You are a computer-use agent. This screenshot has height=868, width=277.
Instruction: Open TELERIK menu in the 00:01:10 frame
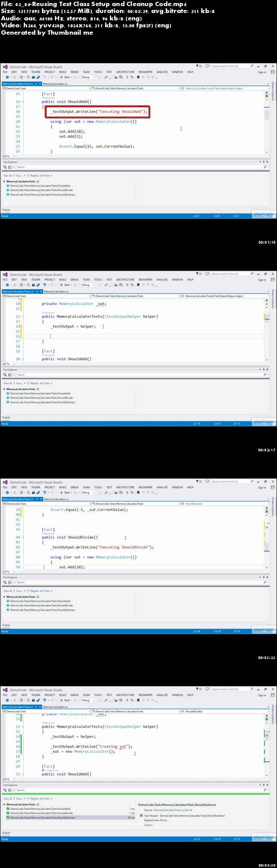coord(35,72)
